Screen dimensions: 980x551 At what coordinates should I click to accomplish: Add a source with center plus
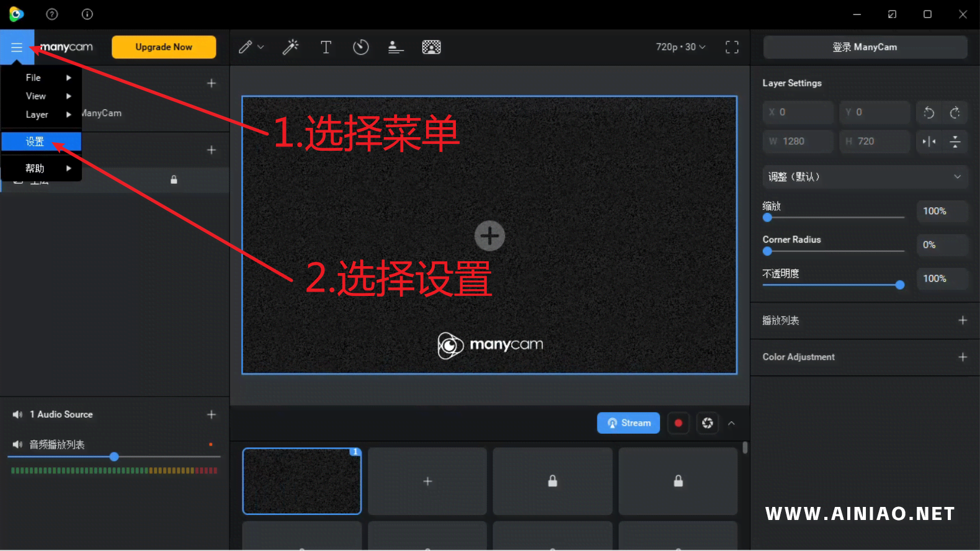tap(489, 236)
